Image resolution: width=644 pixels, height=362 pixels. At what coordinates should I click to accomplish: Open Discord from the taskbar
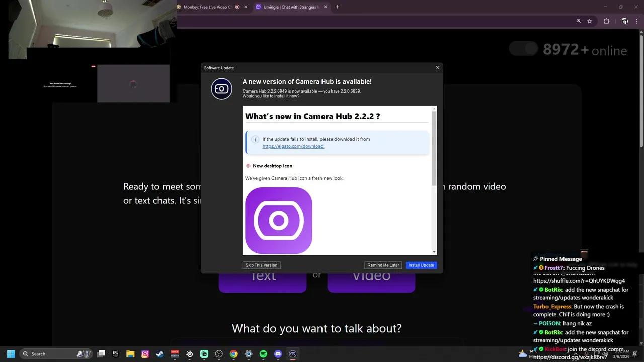[278, 354]
